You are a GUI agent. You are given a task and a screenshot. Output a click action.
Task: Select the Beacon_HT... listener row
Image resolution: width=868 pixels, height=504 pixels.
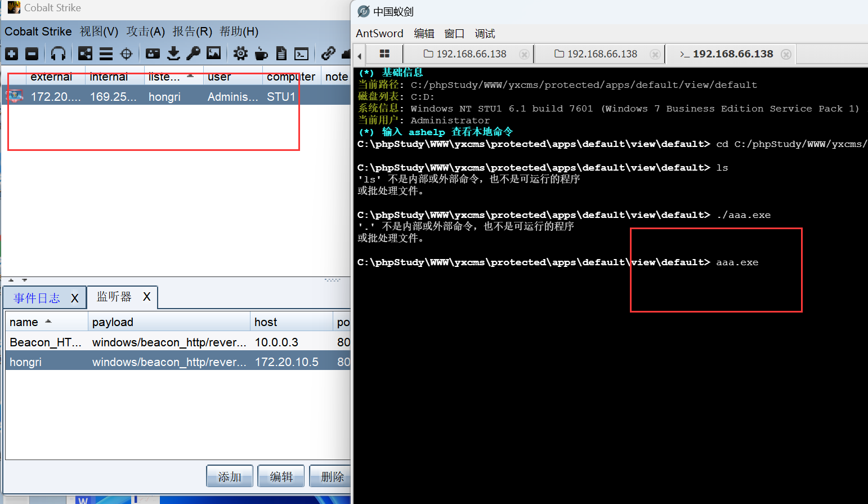178,342
